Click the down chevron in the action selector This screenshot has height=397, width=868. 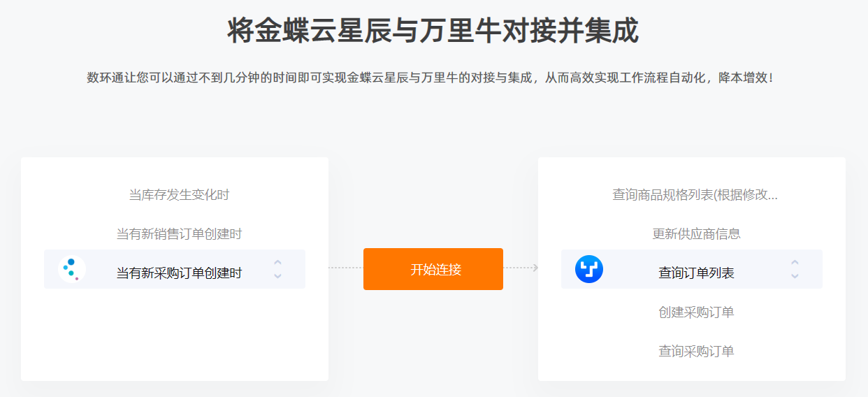pyautogui.click(x=795, y=275)
